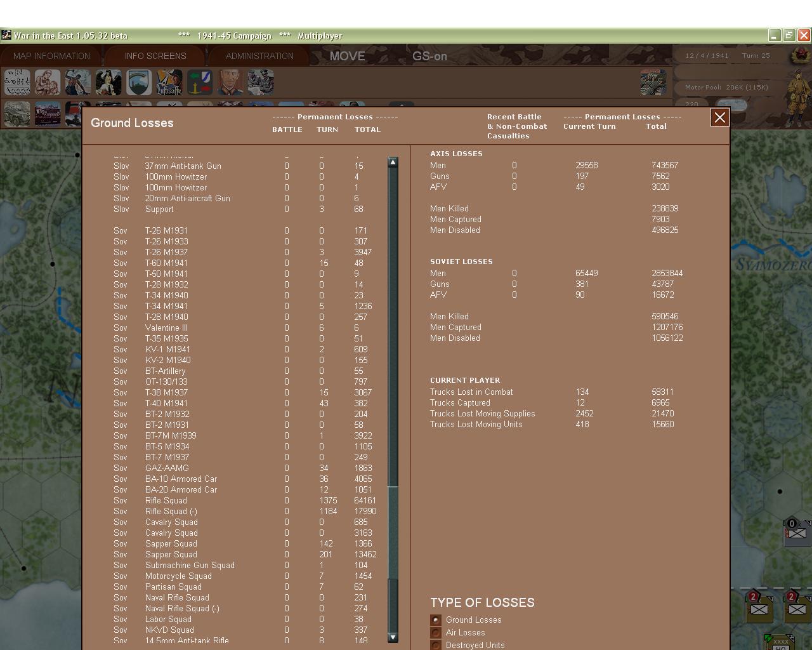The height and width of the screenshot is (650, 812).
Task: Switch to the MAP INFORMATION tab
Action: pos(51,56)
